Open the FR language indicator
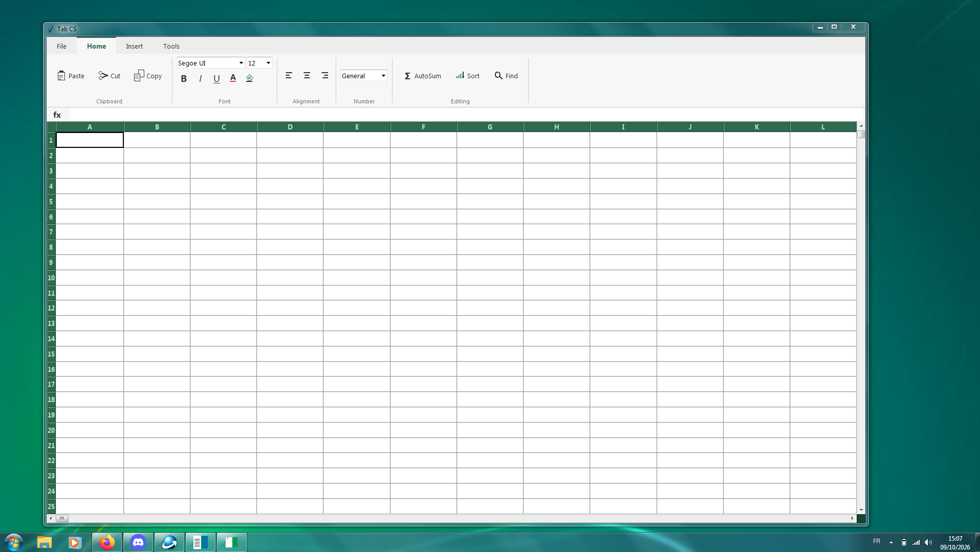Viewport: 980px width, 552px height. 877,541
